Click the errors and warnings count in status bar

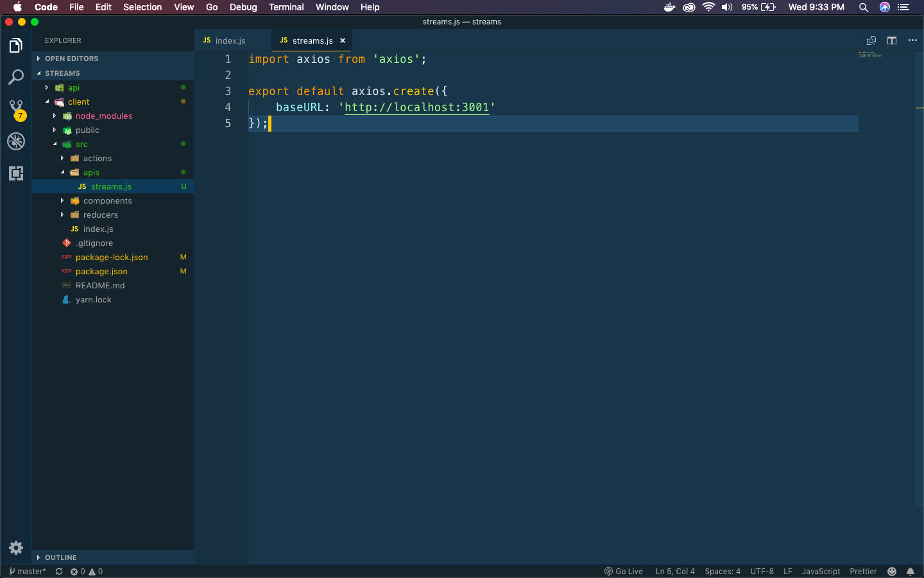click(87, 572)
